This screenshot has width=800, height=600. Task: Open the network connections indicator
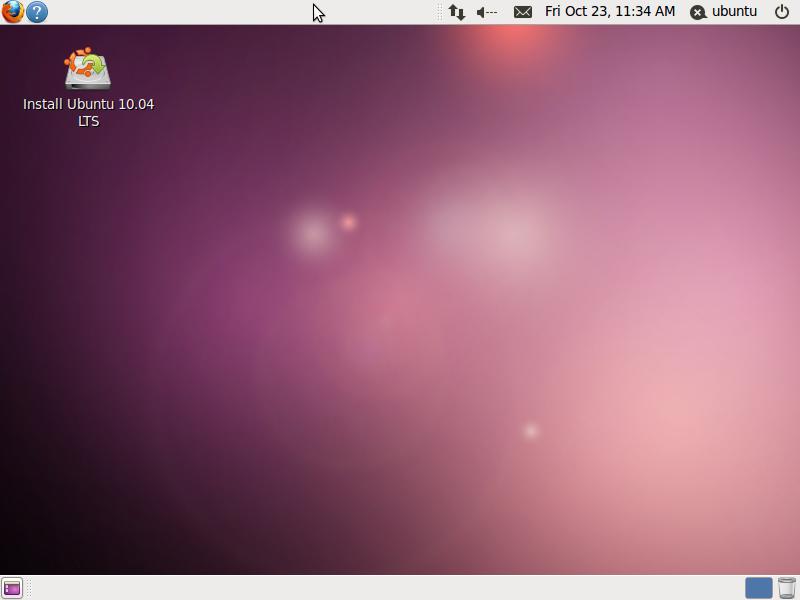[x=457, y=12]
